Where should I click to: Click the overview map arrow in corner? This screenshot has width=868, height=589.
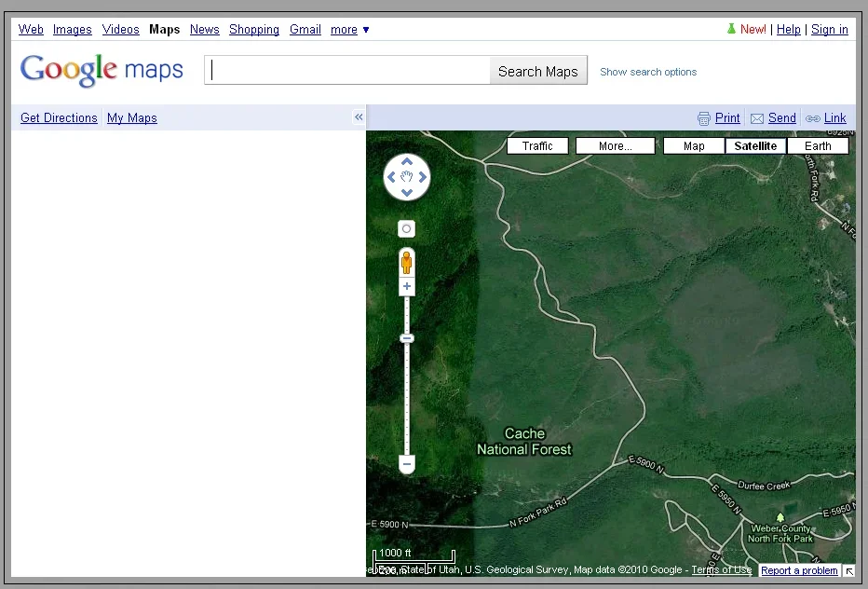coord(848,570)
